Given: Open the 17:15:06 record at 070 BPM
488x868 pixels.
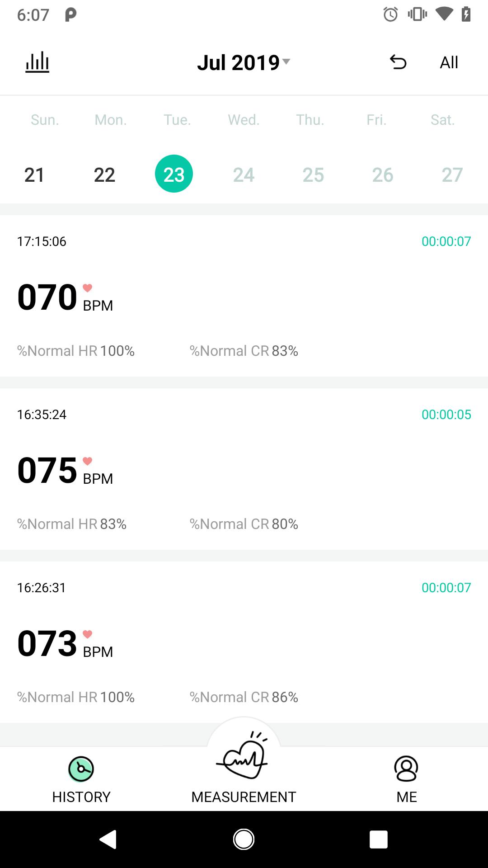Looking at the screenshot, I should (x=244, y=296).
